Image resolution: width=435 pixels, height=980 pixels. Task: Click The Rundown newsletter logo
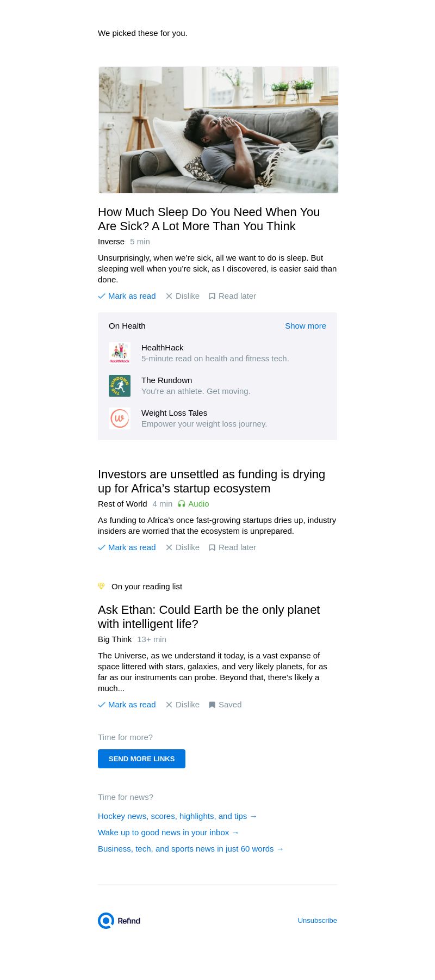click(120, 386)
